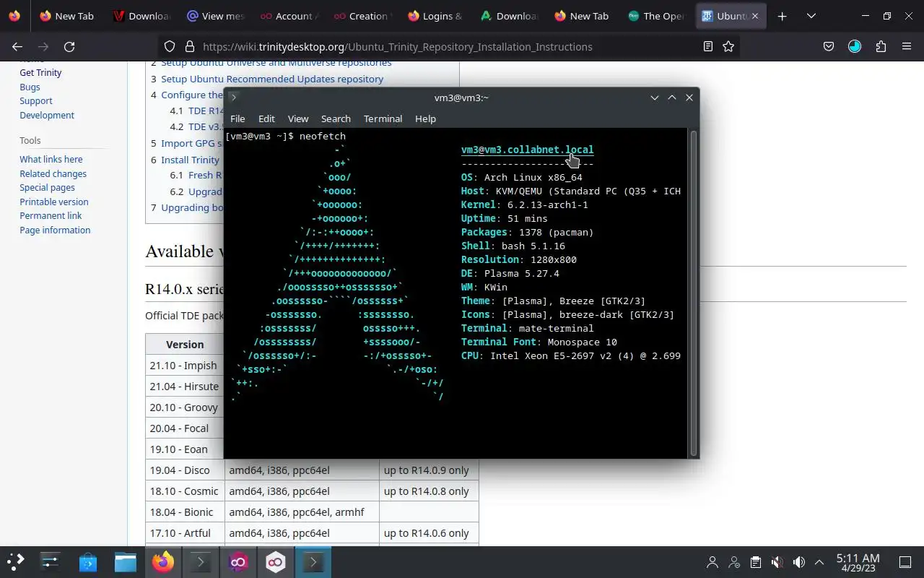Expand hidden system tray icons arrow
The width and height of the screenshot is (924, 578).
point(819,562)
